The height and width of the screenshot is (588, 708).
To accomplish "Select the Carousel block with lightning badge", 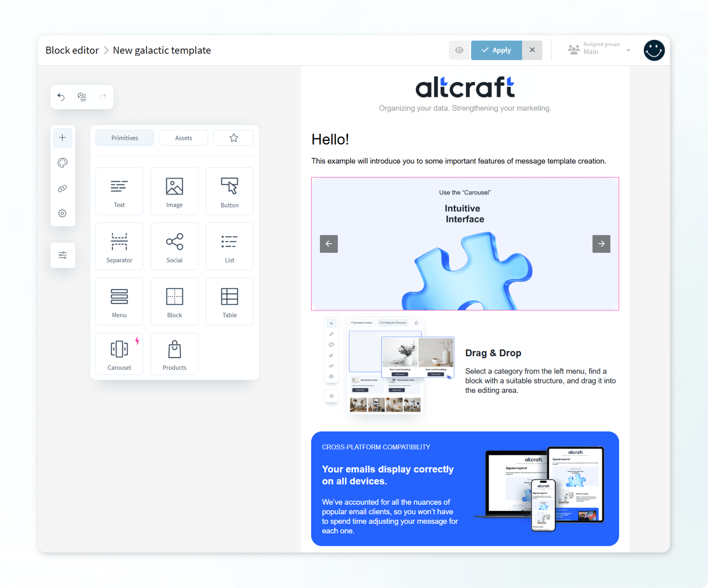I will point(119,353).
